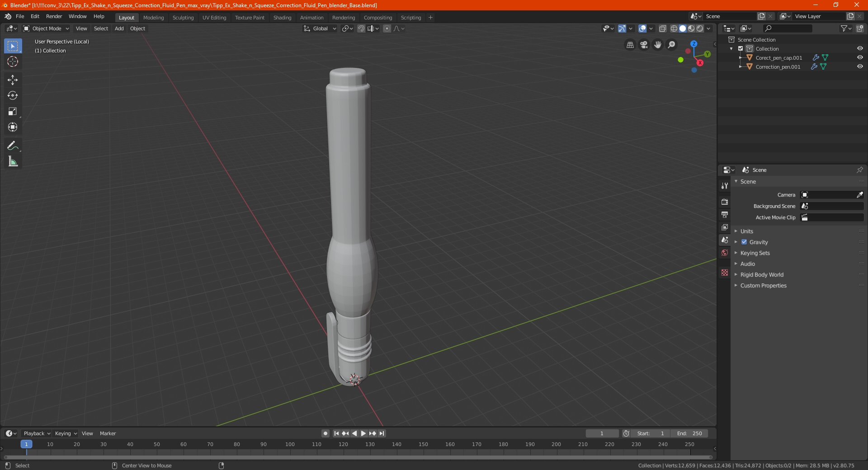Switch to the Modeling workspace tab
Image resolution: width=868 pixels, height=470 pixels.
coord(154,18)
